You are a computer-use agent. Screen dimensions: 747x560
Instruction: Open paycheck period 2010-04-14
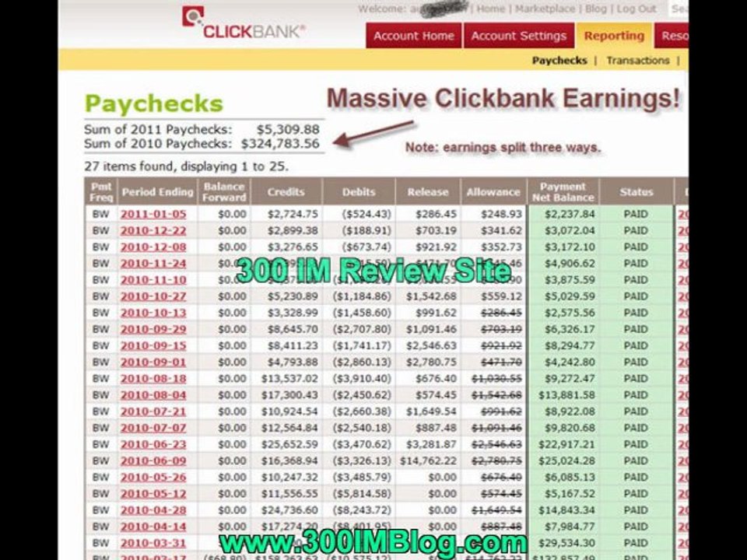click(153, 527)
